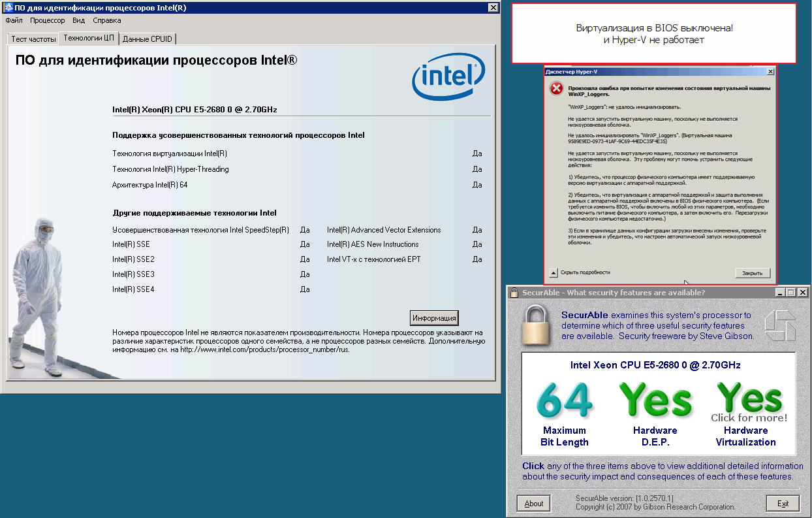Click the Exit button in SecurAble

[x=783, y=503]
